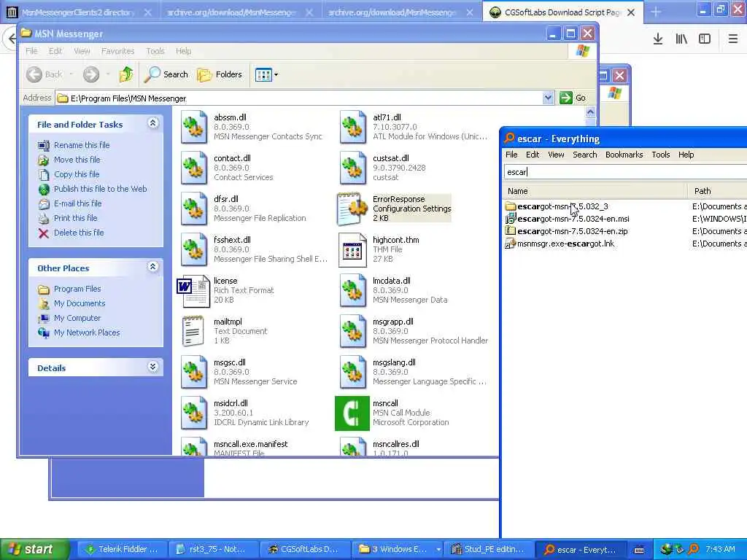The width and height of the screenshot is (747, 560).
Task: Switch to Stud_PE taskbar button
Action: pos(487,550)
